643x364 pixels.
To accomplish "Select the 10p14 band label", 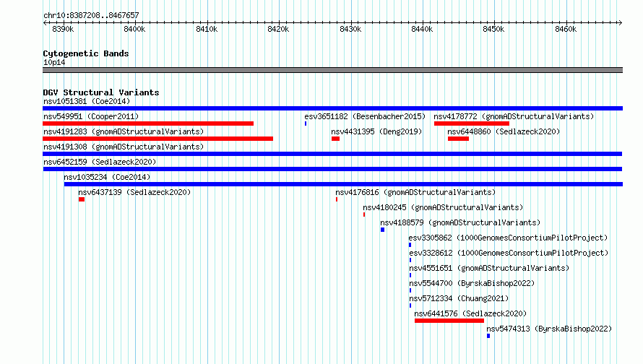I will [x=54, y=62].
